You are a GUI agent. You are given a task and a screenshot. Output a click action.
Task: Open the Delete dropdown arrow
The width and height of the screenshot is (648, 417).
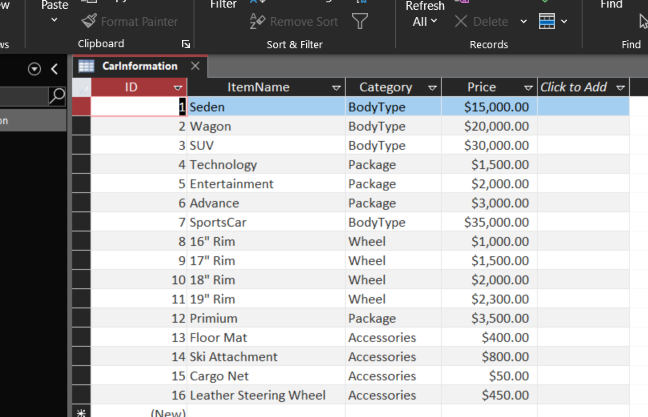(x=524, y=21)
